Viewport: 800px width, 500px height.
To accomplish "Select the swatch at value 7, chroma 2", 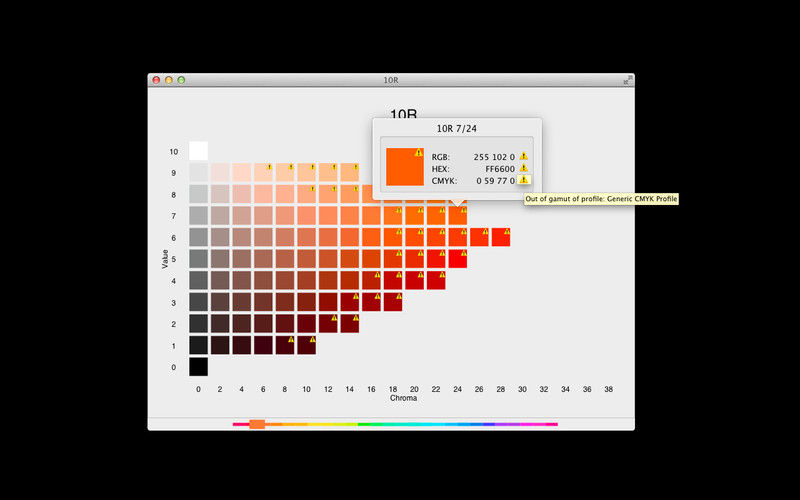I will (220, 216).
